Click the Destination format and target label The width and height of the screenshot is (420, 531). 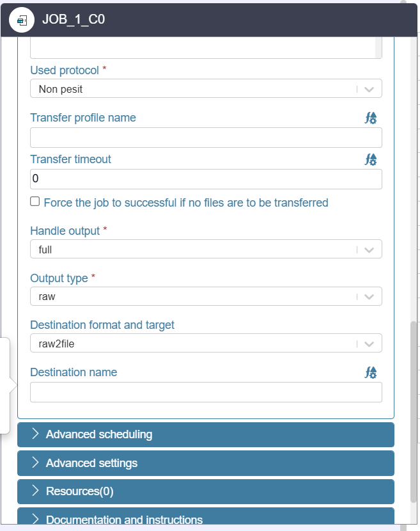(x=102, y=325)
